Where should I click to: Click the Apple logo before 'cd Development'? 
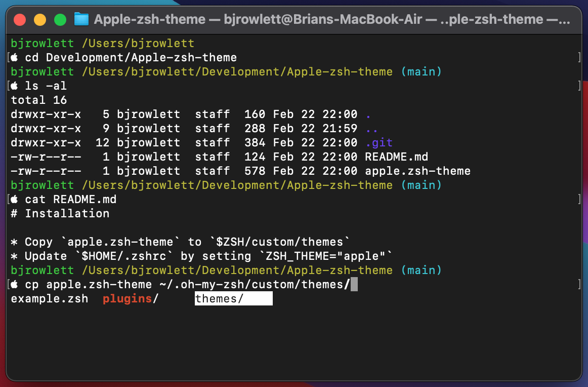tap(14, 57)
